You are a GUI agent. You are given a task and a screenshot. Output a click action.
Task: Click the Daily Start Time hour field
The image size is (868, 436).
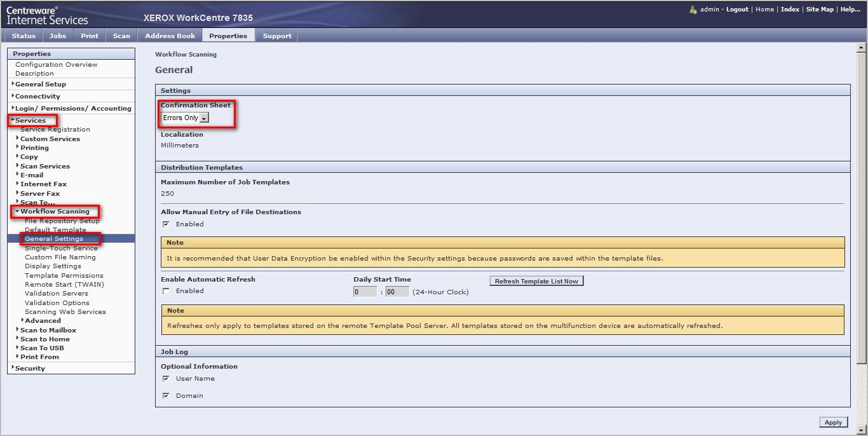(365, 292)
